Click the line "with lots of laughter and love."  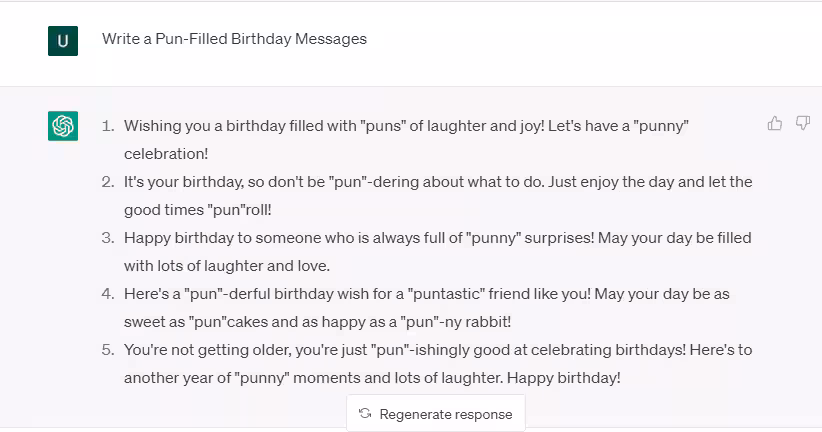pos(227,267)
